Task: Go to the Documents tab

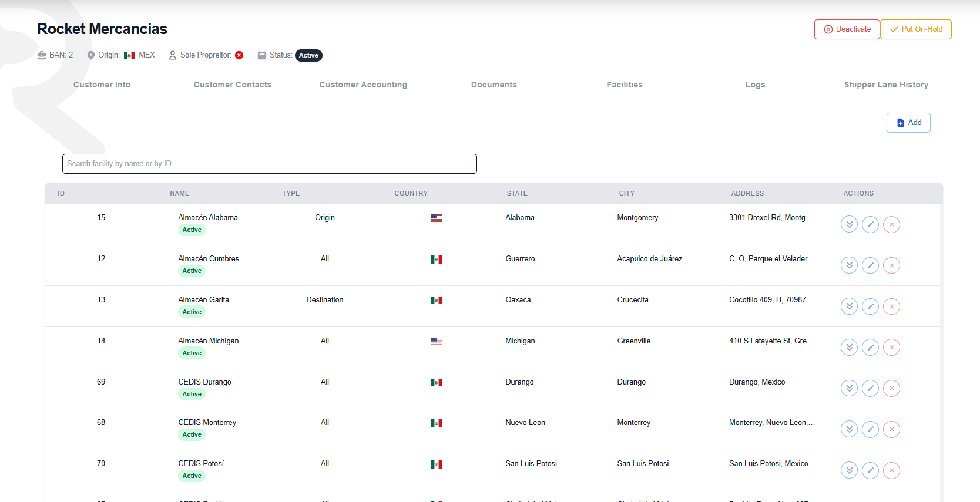Action: (494, 85)
